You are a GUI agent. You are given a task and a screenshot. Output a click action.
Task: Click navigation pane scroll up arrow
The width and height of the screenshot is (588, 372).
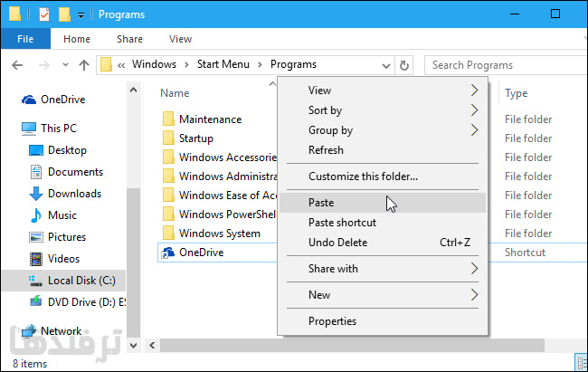tap(134, 91)
